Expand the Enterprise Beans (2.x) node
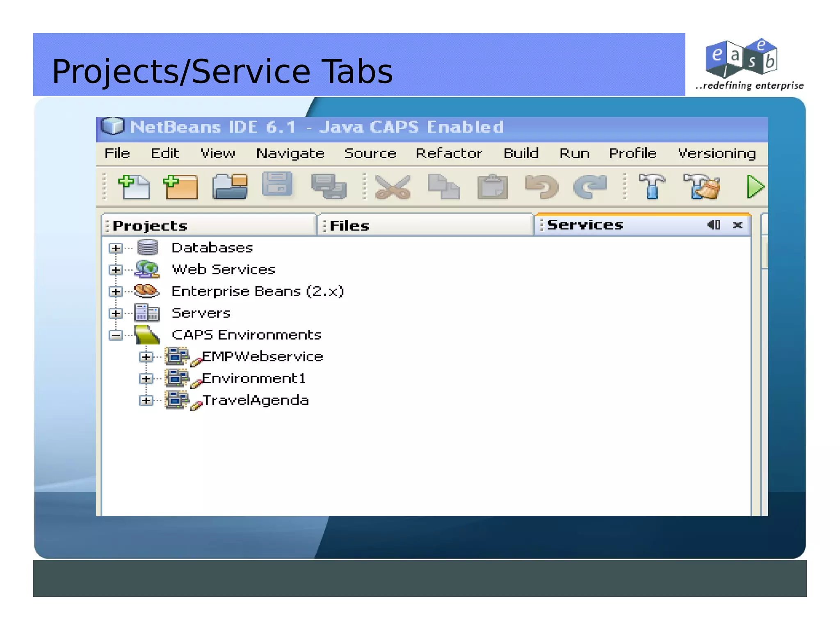 pyautogui.click(x=116, y=292)
